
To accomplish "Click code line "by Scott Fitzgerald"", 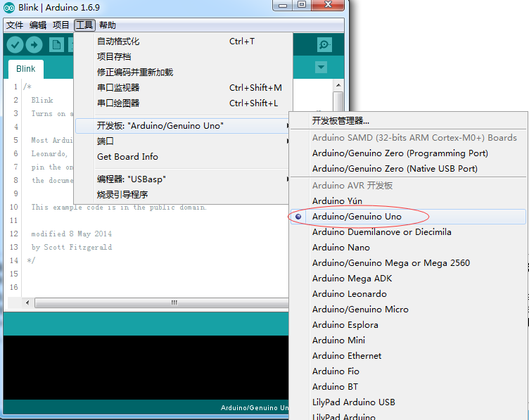I will tap(72, 247).
